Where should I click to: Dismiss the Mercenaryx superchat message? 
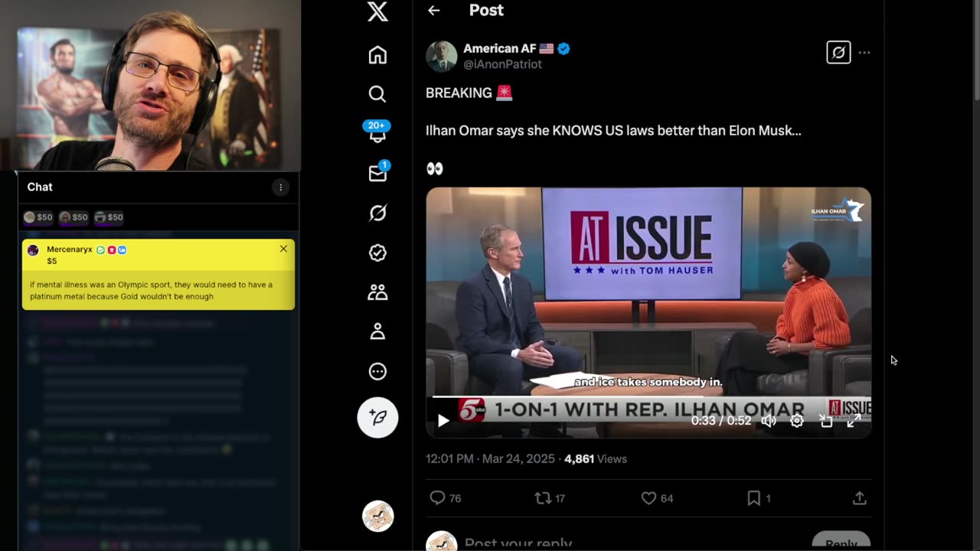point(283,249)
